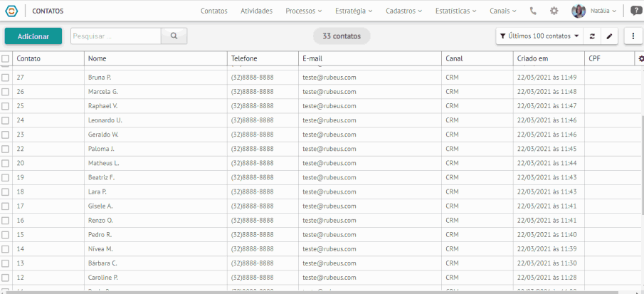This screenshot has width=644, height=294.
Task: Select the checkbox for Geraldo W.
Action: [x=5, y=135]
